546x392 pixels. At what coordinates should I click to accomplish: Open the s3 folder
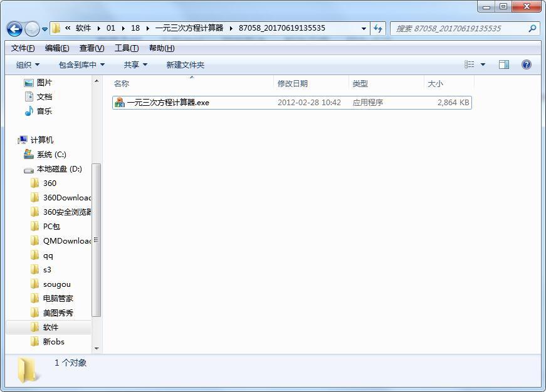click(41, 269)
